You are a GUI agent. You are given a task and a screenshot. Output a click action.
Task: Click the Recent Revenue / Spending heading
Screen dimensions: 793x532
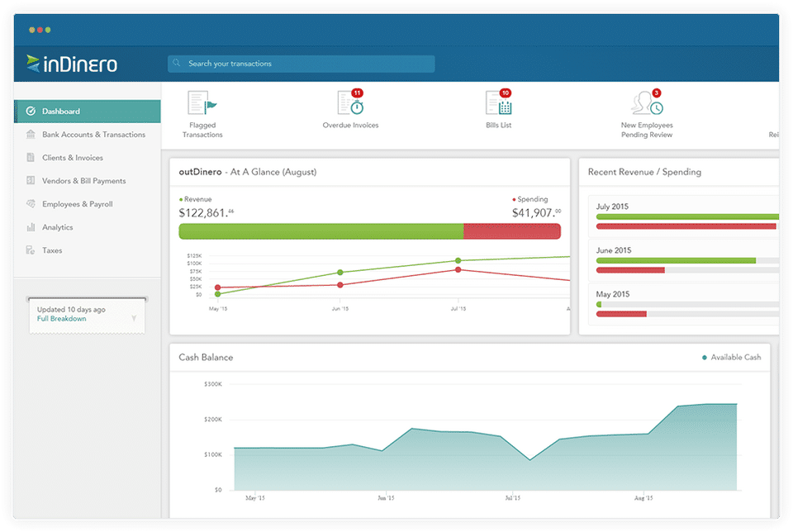coord(644,172)
